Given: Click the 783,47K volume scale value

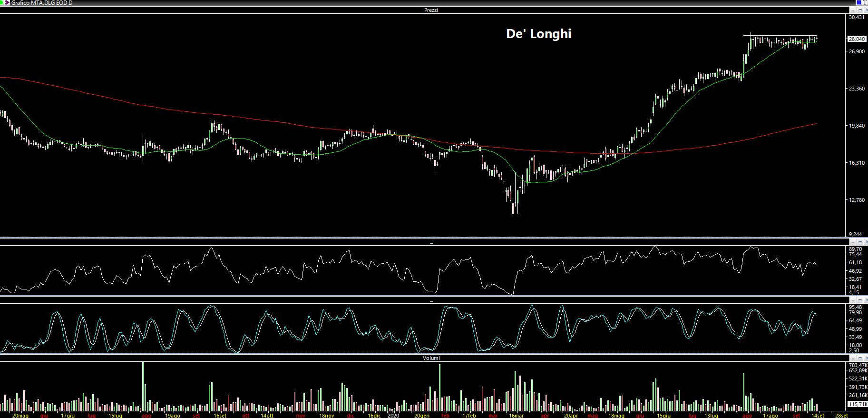Looking at the screenshot, I should tap(858, 365).
